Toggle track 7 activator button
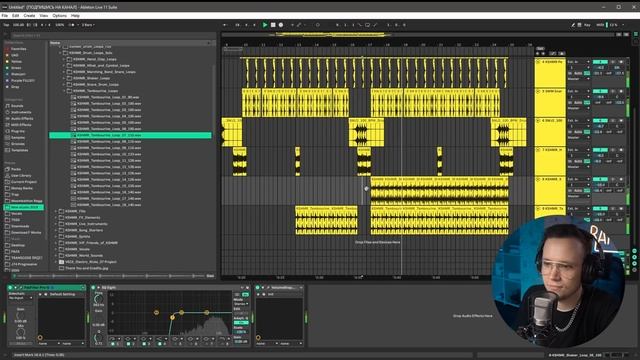Viewport: 640px width, 360px height. tap(600, 150)
